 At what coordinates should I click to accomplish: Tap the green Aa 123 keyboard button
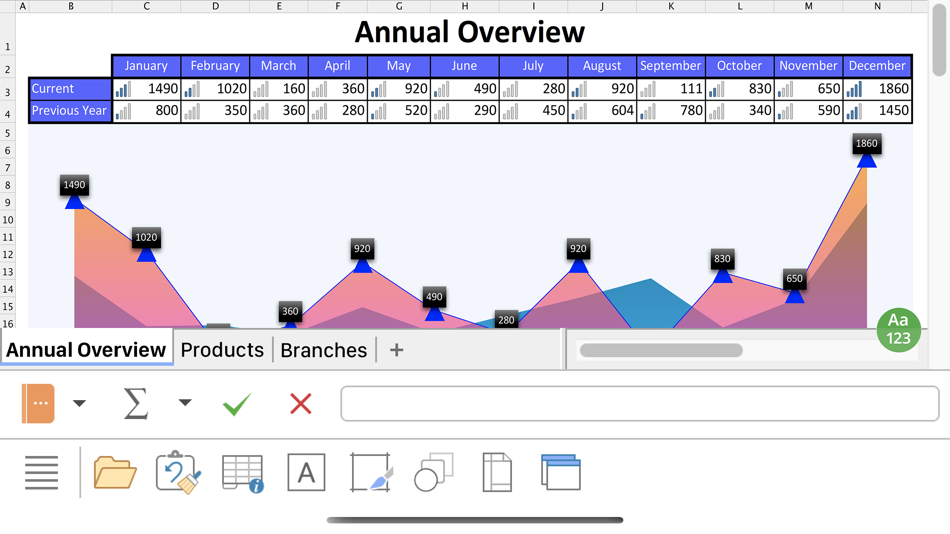tap(899, 330)
